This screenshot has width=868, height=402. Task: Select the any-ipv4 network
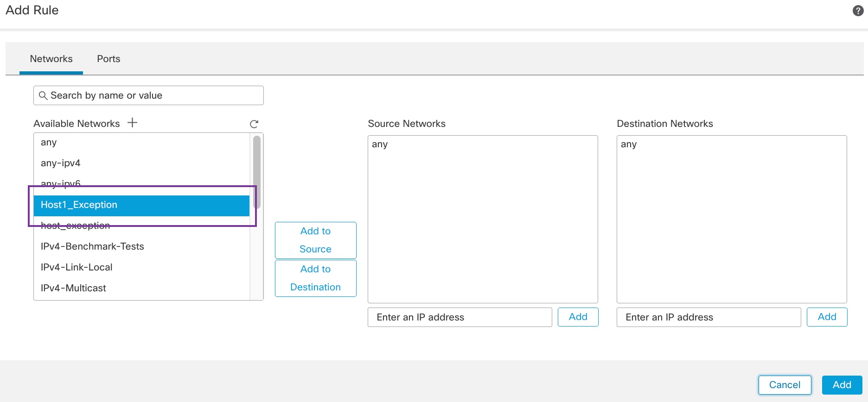click(x=61, y=163)
